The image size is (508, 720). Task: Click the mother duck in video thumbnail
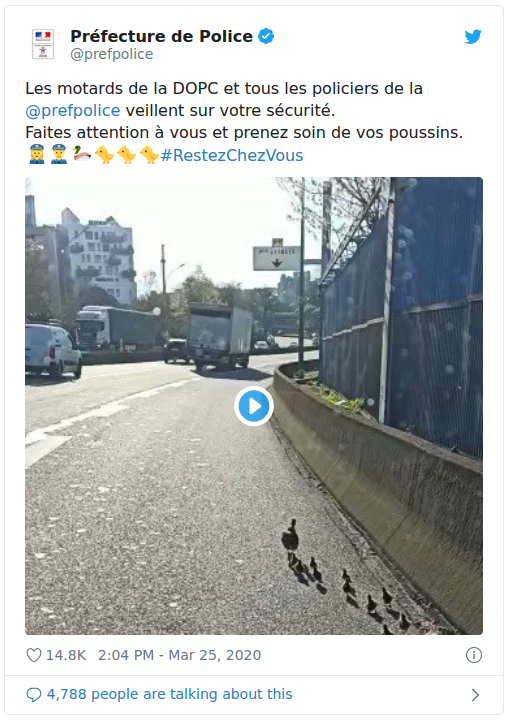coord(290,535)
